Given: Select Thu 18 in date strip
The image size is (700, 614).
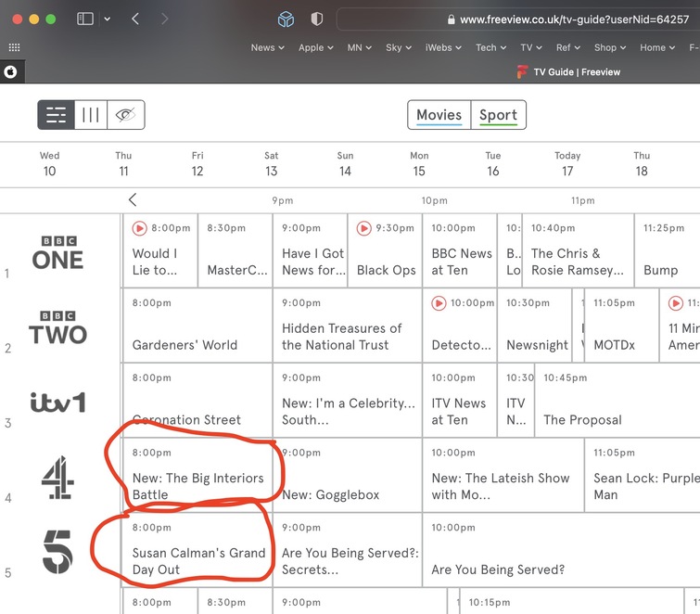Looking at the screenshot, I should 642,164.
